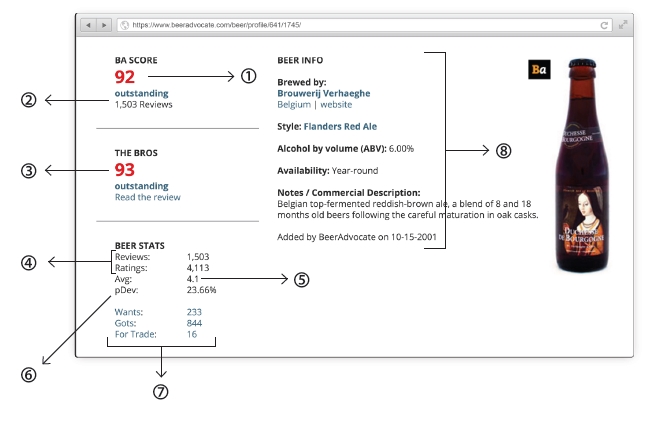662x440 pixels.
Task: Click the circled number 8 annotation marker
Action: (x=503, y=151)
